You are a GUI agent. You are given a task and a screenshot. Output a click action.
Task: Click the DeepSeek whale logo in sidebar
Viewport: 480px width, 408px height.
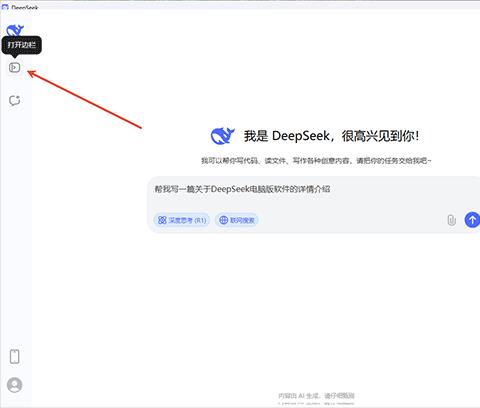(15, 31)
